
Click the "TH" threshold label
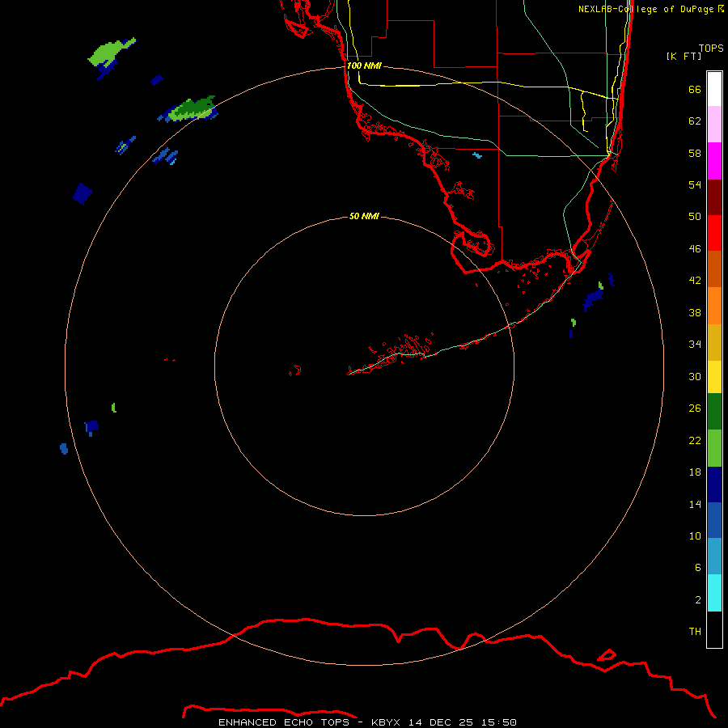(695, 632)
